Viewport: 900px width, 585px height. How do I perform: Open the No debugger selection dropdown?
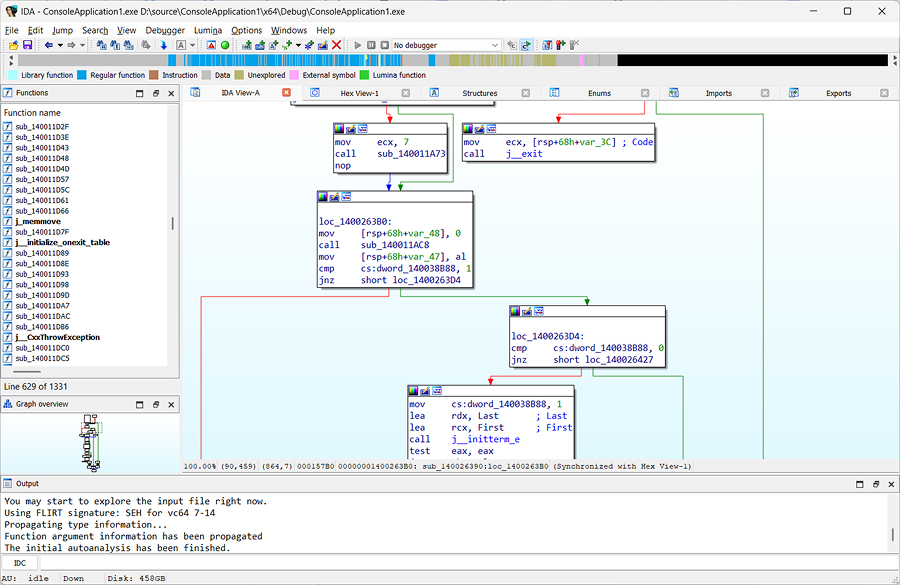tap(495, 45)
